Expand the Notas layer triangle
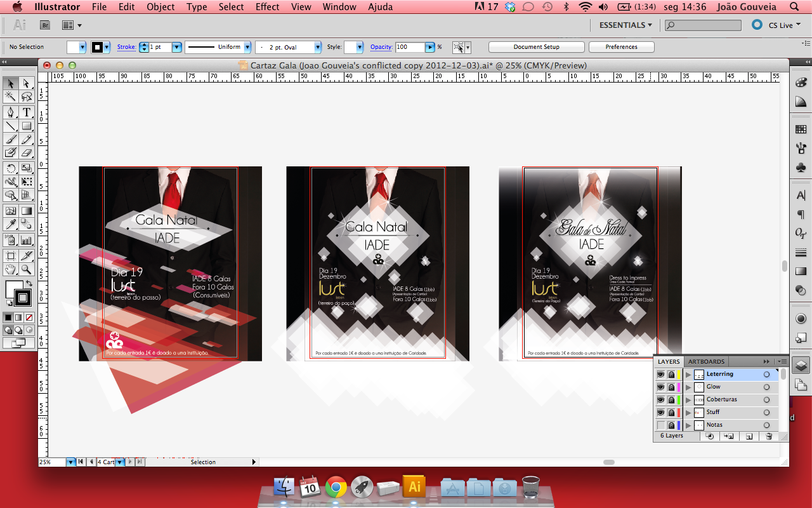812x508 pixels. (688, 425)
